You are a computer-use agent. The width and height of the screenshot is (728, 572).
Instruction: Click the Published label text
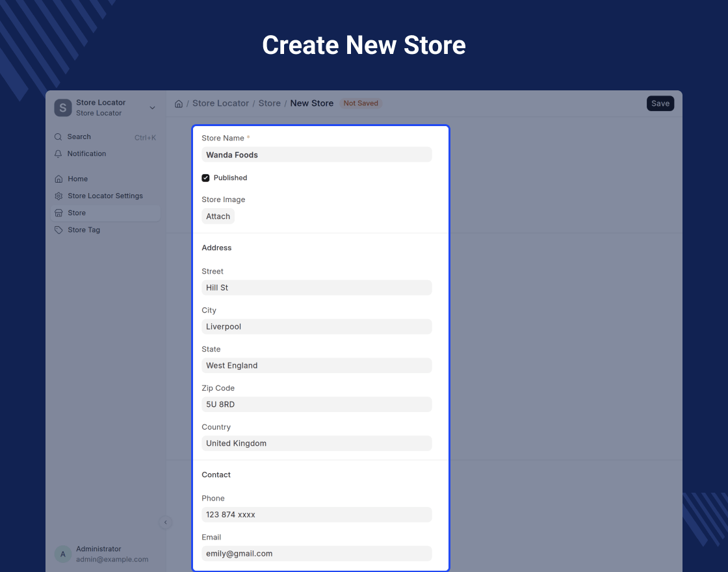point(230,178)
